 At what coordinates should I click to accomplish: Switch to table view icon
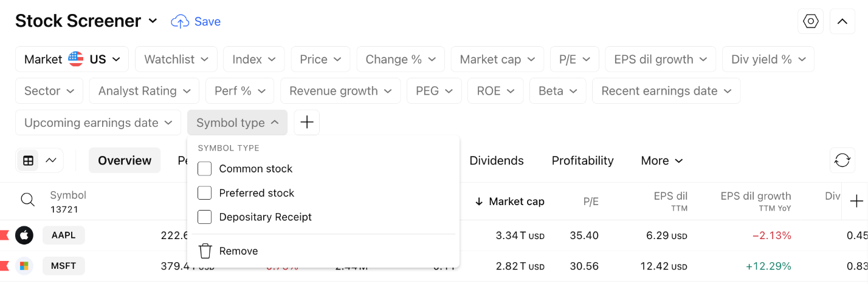click(x=28, y=161)
